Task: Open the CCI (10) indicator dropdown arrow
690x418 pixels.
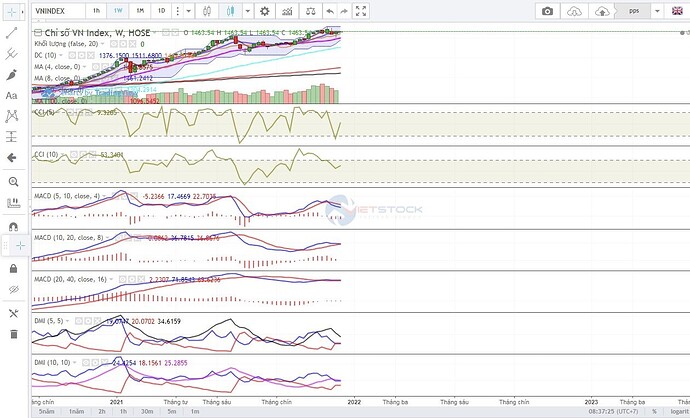Action: point(62,154)
